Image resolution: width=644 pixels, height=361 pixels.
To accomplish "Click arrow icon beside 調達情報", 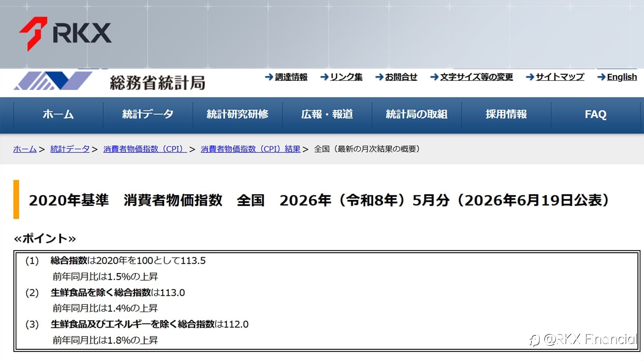I will click(x=269, y=77).
